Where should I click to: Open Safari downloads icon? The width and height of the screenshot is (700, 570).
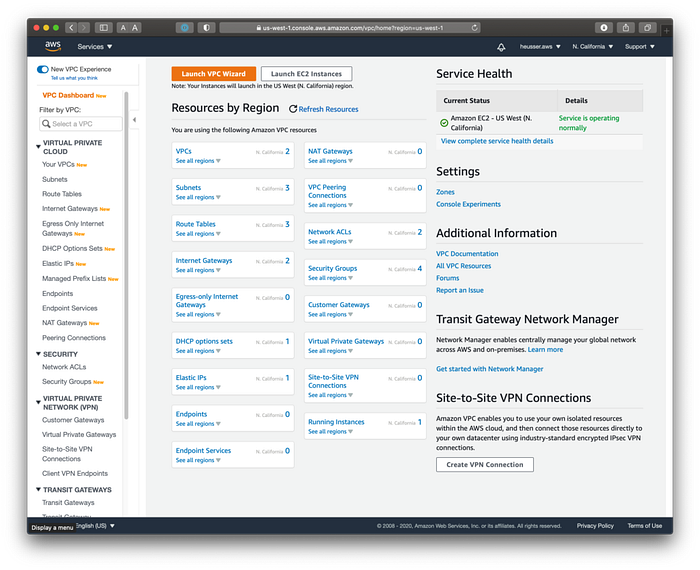[x=604, y=28]
